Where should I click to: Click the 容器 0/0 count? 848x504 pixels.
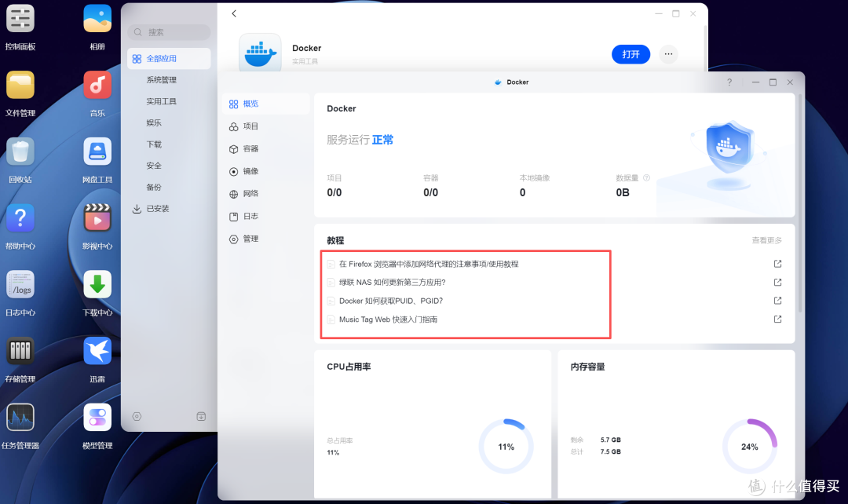tap(430, 192)
